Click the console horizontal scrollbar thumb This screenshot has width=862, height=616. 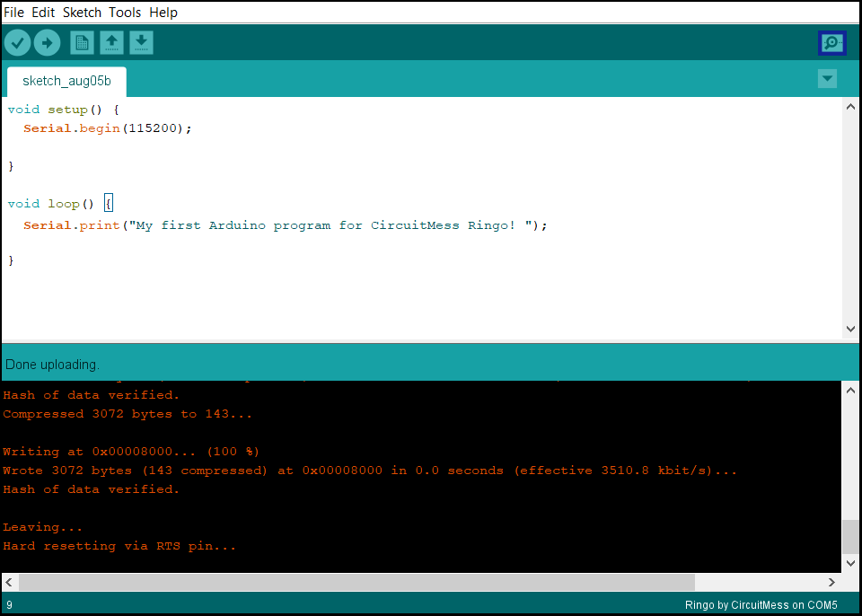tap(356, 582)
